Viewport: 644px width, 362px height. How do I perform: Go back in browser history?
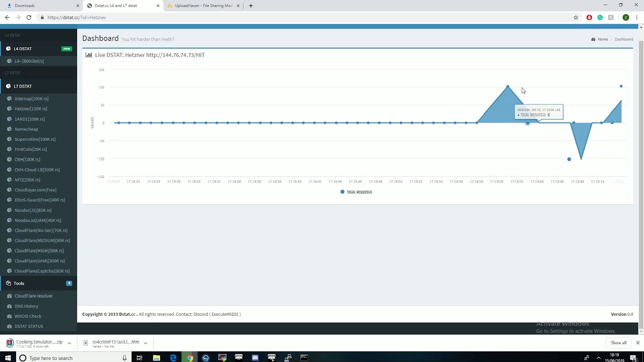[7, 18]
